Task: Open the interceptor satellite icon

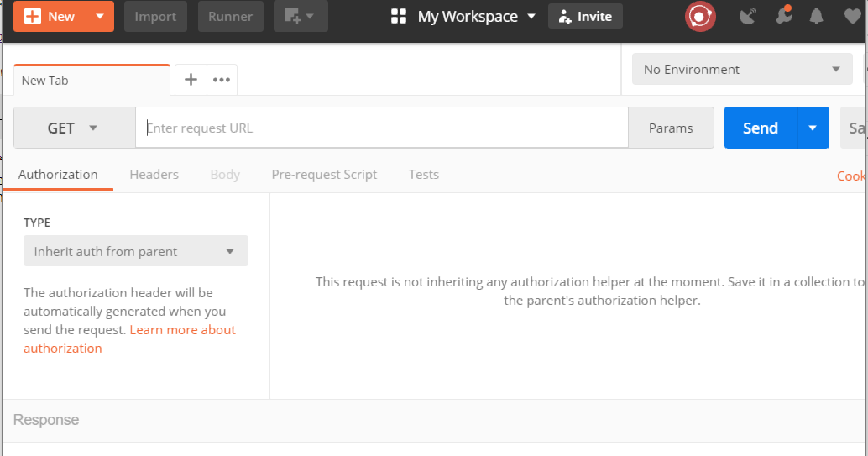Action: point(747,16)
